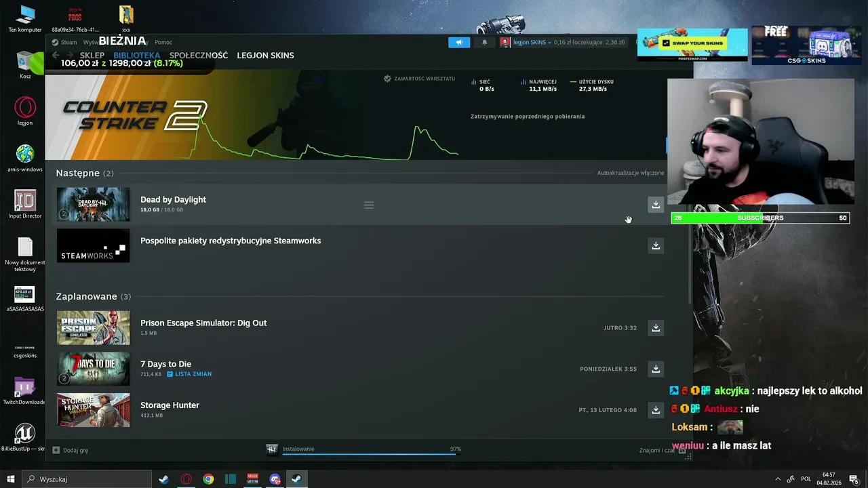Click the 7 Days to Die thumbnail

coord(93,369)
